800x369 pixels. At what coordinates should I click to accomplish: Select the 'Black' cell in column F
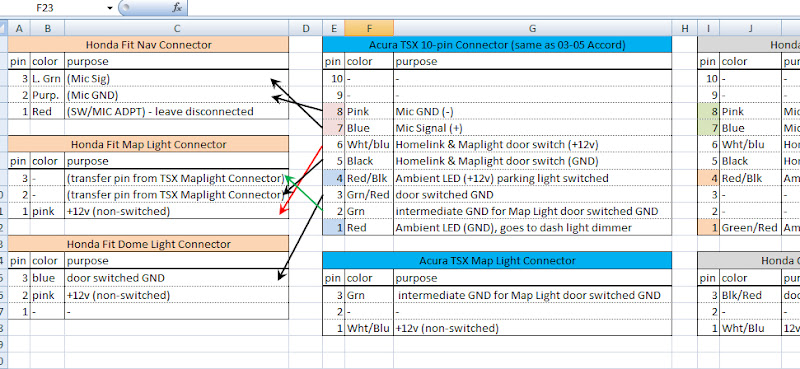click(369, 161)
